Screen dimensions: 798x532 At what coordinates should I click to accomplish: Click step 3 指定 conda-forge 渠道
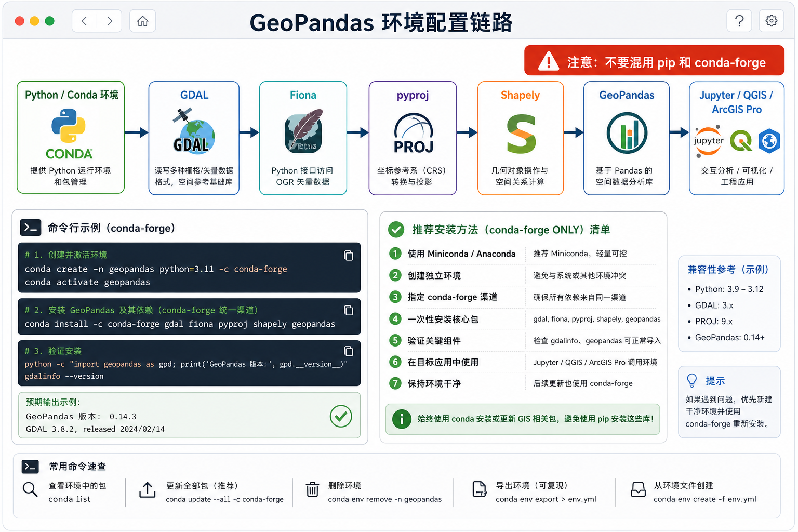453,297
